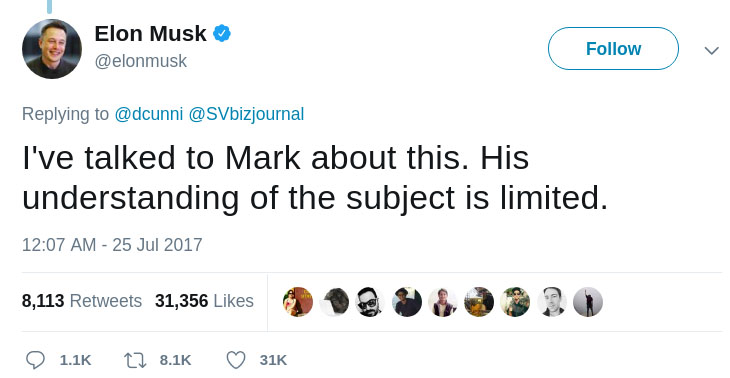Click the 1.1K reply count
The height and width of the screenshot is (378, 730).
click(75, 360)
